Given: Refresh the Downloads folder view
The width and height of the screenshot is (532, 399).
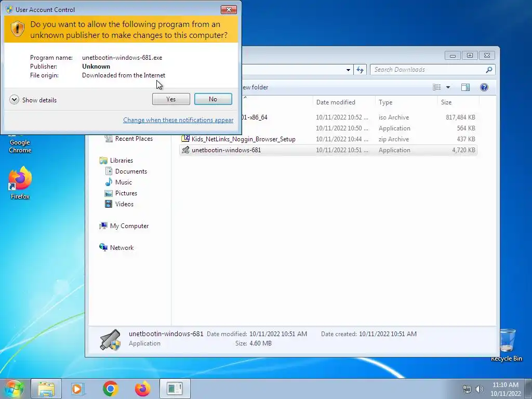Looking at the screenshot, I should [360, 70].
